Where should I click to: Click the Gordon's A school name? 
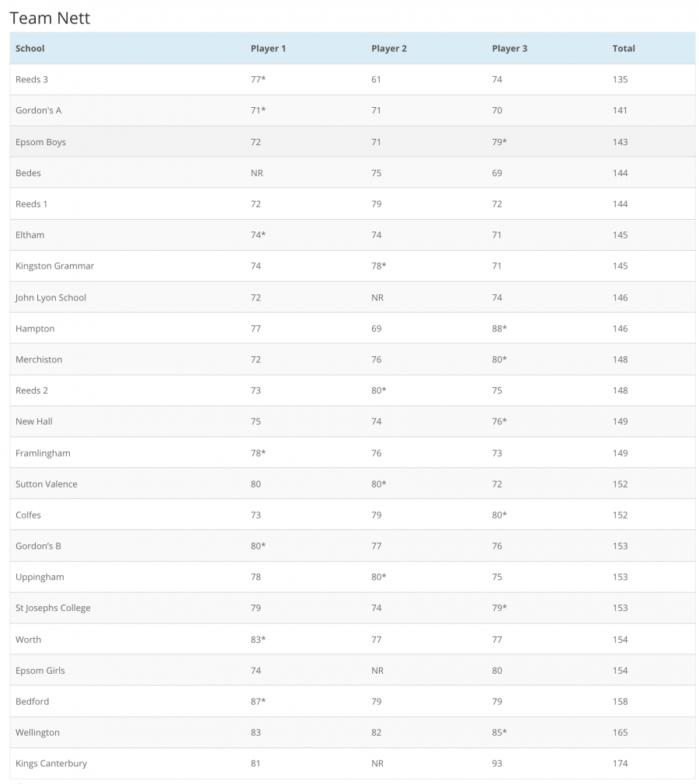pyautogui.click(x=38, y=110)
